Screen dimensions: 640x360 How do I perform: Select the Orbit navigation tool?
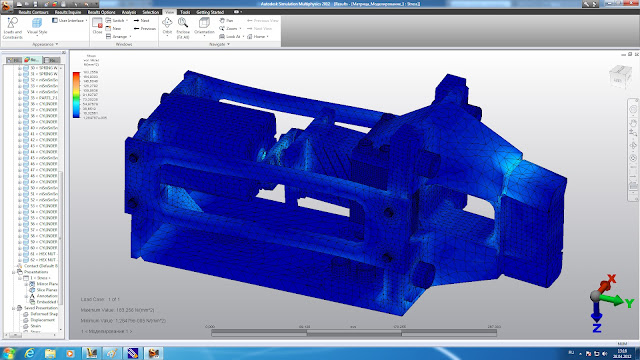(x=167, y=26)
